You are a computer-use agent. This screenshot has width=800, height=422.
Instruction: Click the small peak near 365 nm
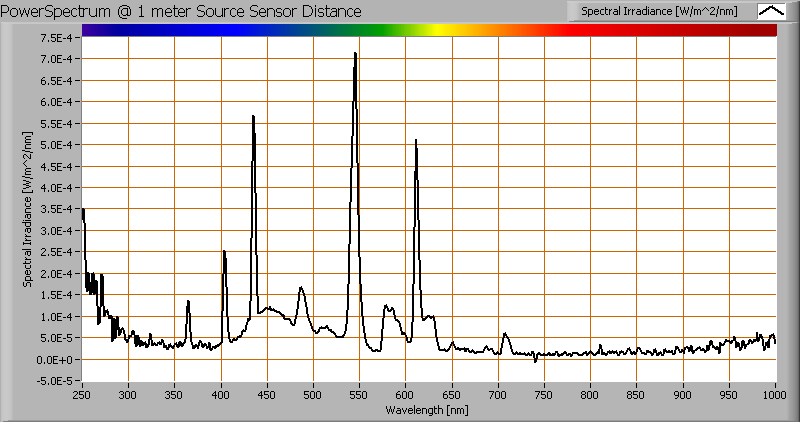(188, 301)
